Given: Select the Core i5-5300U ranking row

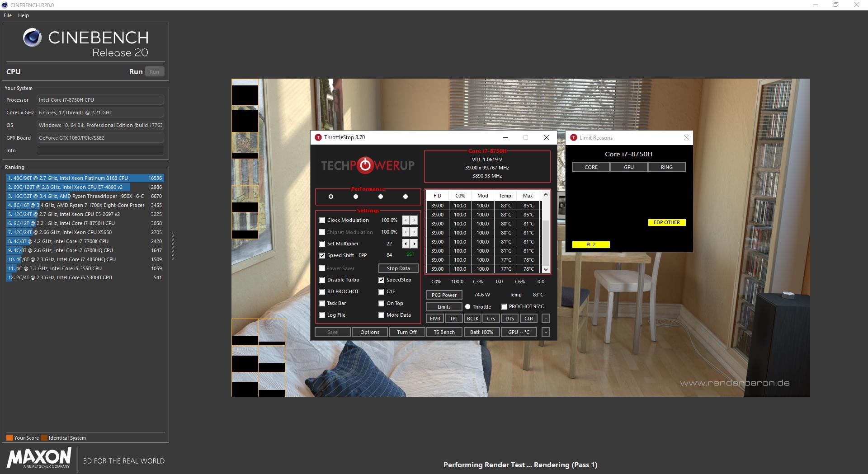Looking at the screenshot, I should click(x=85, y=277).
